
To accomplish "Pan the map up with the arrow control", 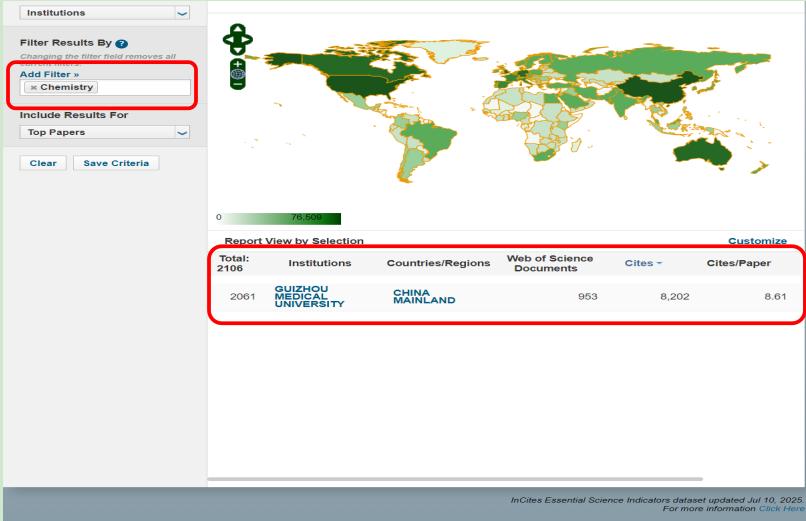I will pos(237,28).
